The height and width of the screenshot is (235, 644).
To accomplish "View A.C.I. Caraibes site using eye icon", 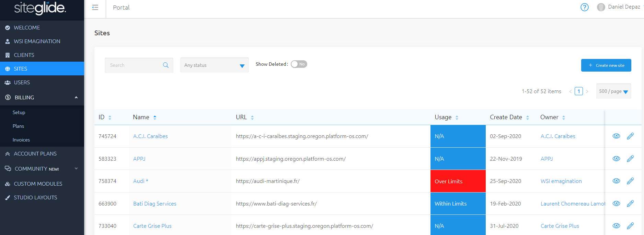I will click(616, 136).
